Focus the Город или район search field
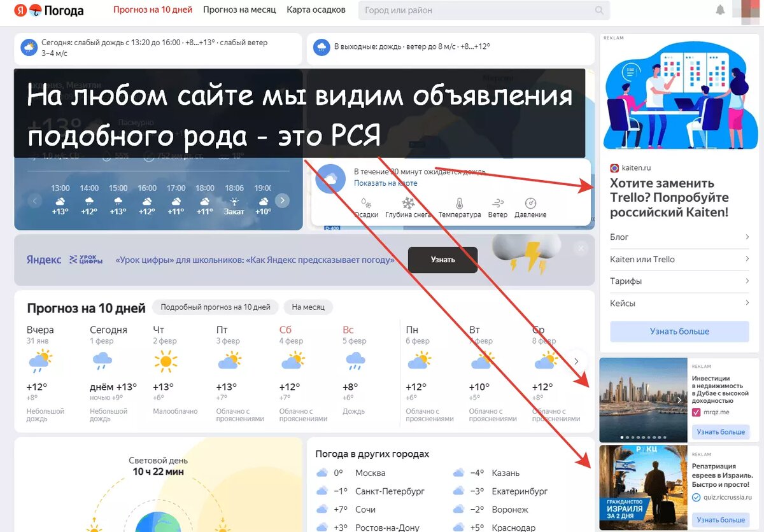Viewport: 764px width, 532px height. pos(484,10)
